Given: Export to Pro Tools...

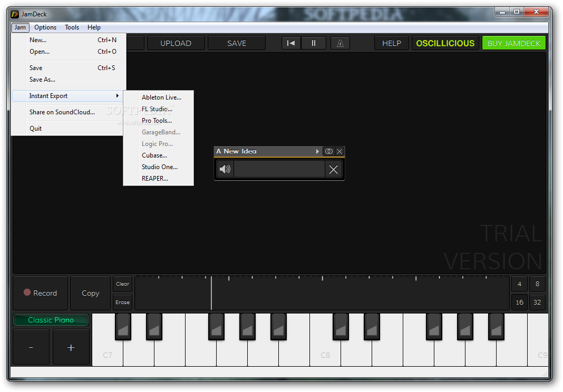Looking at the screenshot, I should coord(158,121).
